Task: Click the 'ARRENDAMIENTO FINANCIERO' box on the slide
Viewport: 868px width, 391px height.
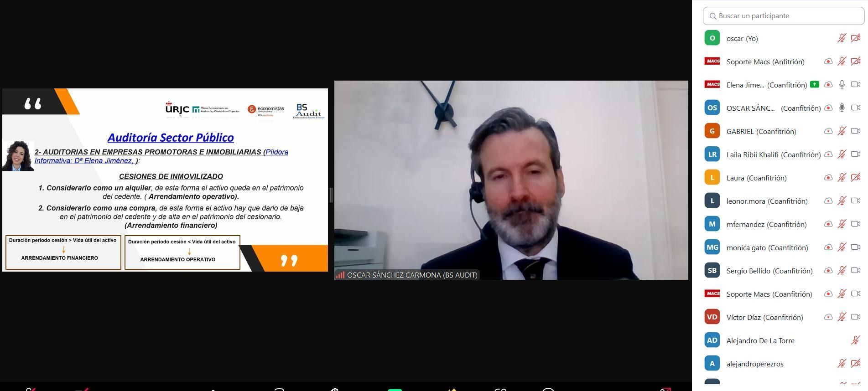Action: tap(63, 252)
